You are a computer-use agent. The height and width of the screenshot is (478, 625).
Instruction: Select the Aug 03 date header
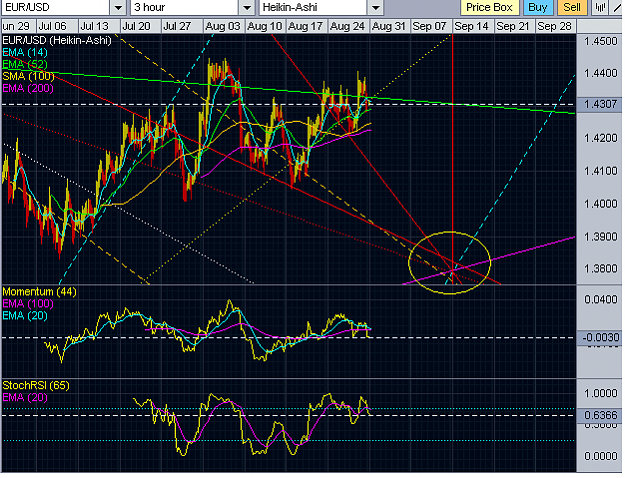(x=223, y=26)
